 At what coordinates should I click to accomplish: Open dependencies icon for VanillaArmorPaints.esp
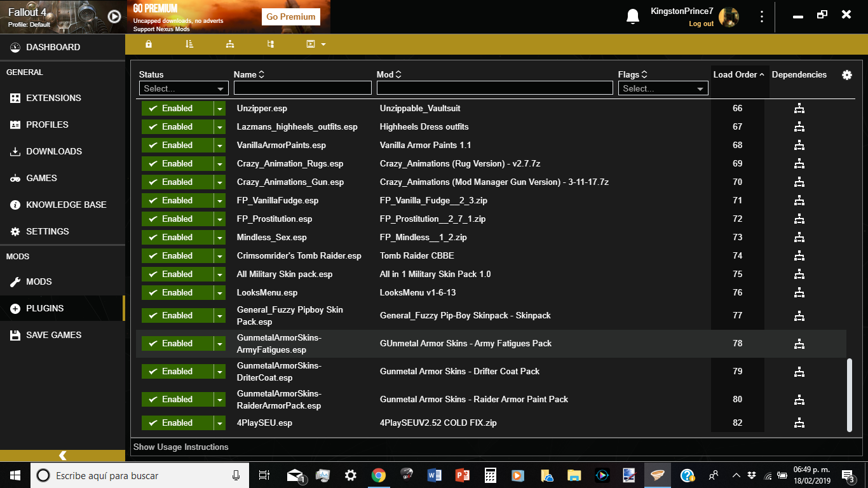coord(799,146)
